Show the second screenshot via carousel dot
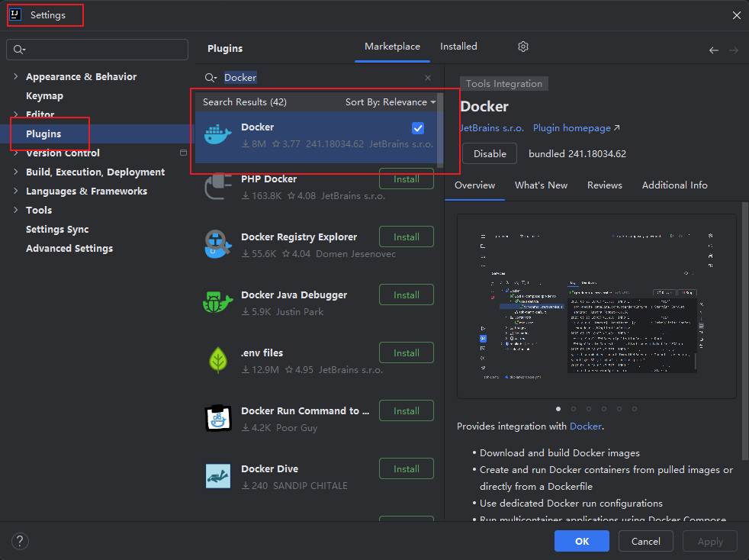The width and height of the screenshot is (749, 560). (x=574, y=408)
